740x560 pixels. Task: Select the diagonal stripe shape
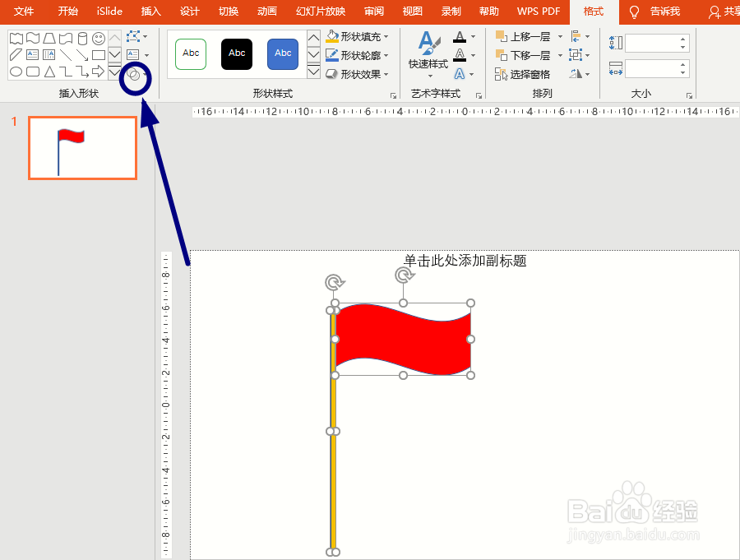[16, 55]
